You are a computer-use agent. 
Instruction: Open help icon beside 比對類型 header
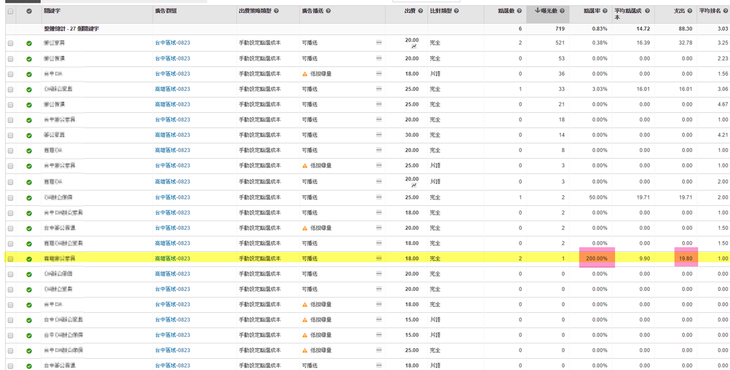click(x=456, y=11)
